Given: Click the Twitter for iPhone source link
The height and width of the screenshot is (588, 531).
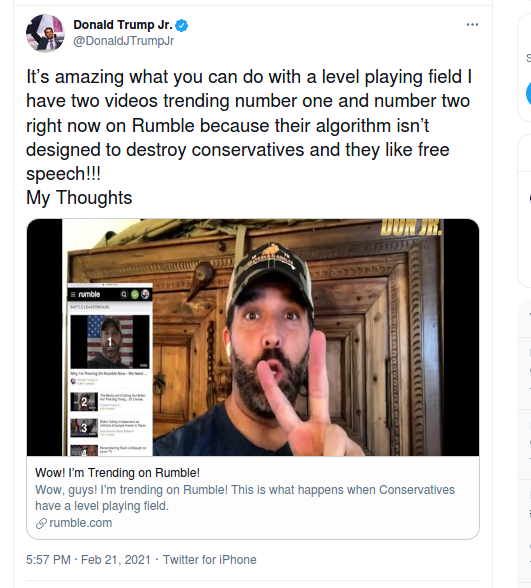Looking at the screenshot, I should pos(210,560).
